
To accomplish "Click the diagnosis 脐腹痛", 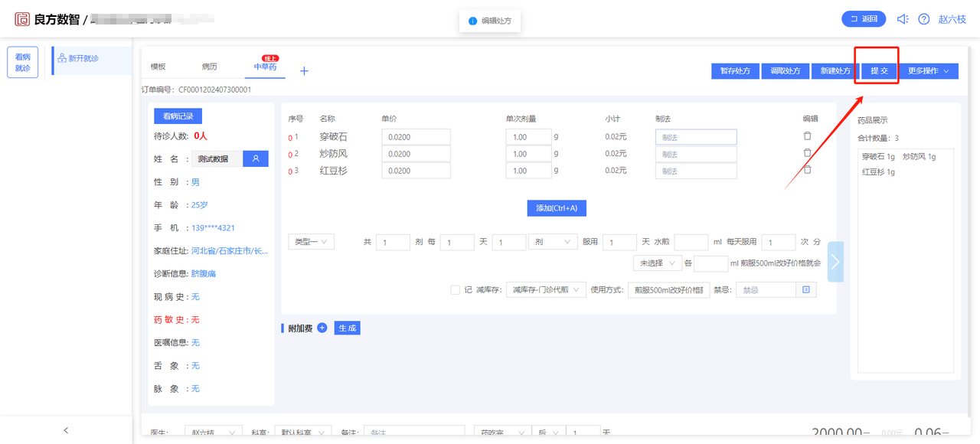I will tap(203, 273).
